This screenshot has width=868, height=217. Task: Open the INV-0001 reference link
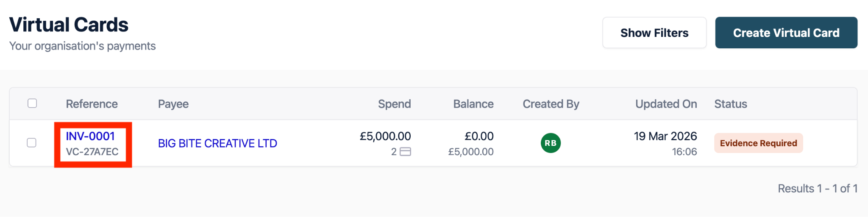(90, 136)
